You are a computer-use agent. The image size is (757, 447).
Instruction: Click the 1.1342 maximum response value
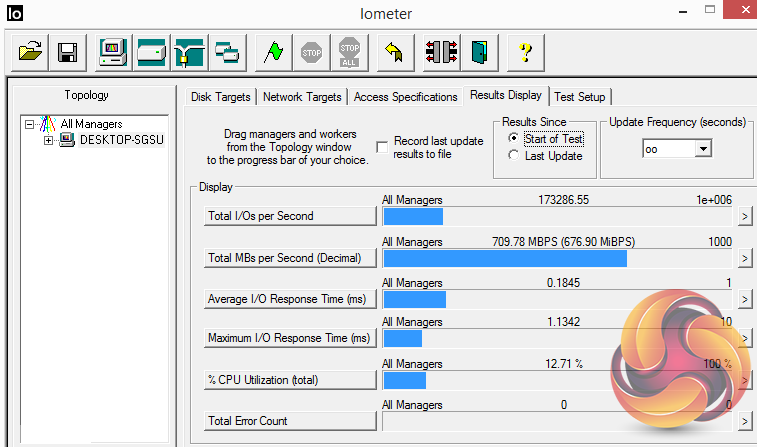tap(563, 322)
